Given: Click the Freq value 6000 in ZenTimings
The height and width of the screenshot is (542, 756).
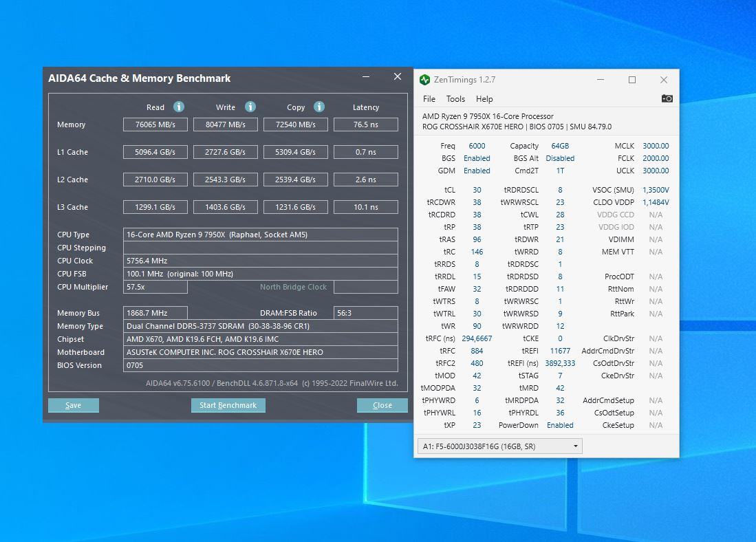Looking at the screenshot, I should click(477, 146).
